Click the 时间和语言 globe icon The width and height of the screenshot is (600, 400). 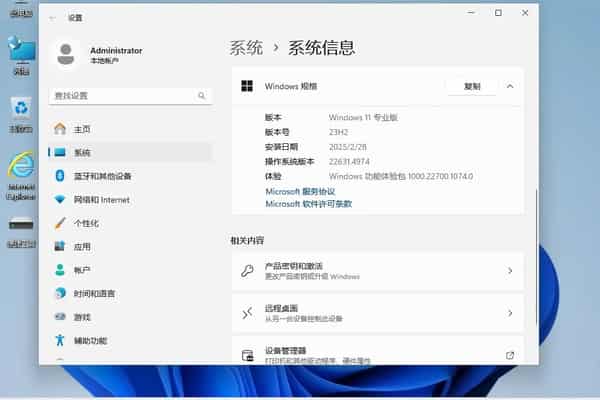60,293
